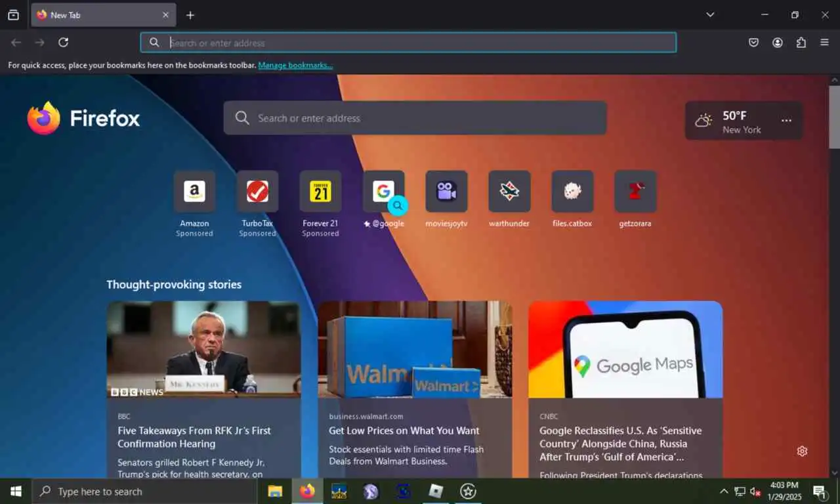This screenshot has height=504, width=840.
Task: Open the taskbar clock and date
Action: point(784,491)
